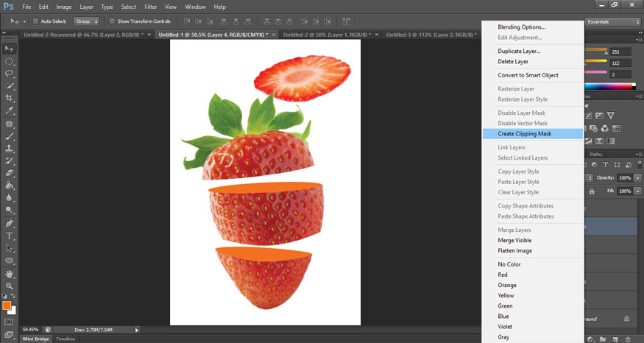Check the Show Transform Controls option
This screenshot has width=644, height=343.
(x=112, y=21)
